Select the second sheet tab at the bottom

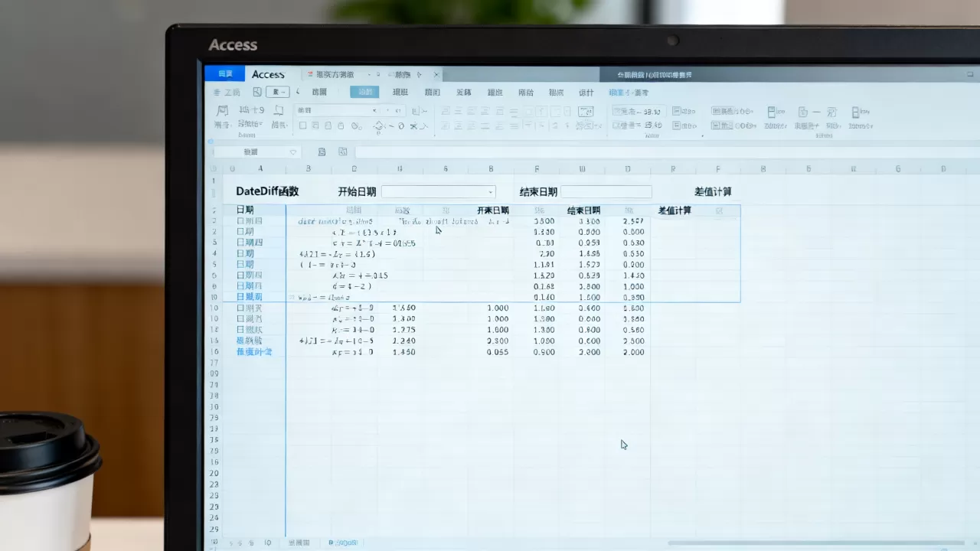pyautogui.click(x=343, y=543)
